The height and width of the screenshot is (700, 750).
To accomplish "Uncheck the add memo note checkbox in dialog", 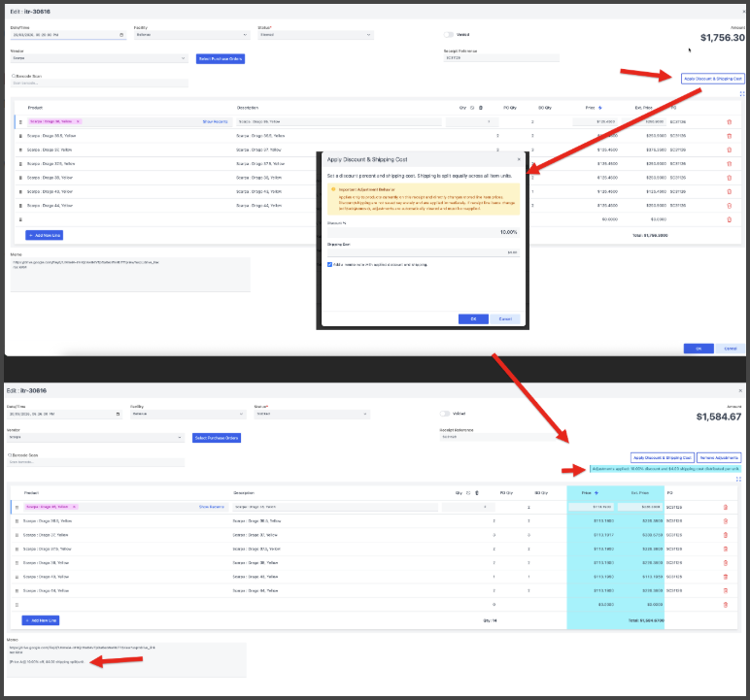I will pyautogui.click(x=329, y=264).
